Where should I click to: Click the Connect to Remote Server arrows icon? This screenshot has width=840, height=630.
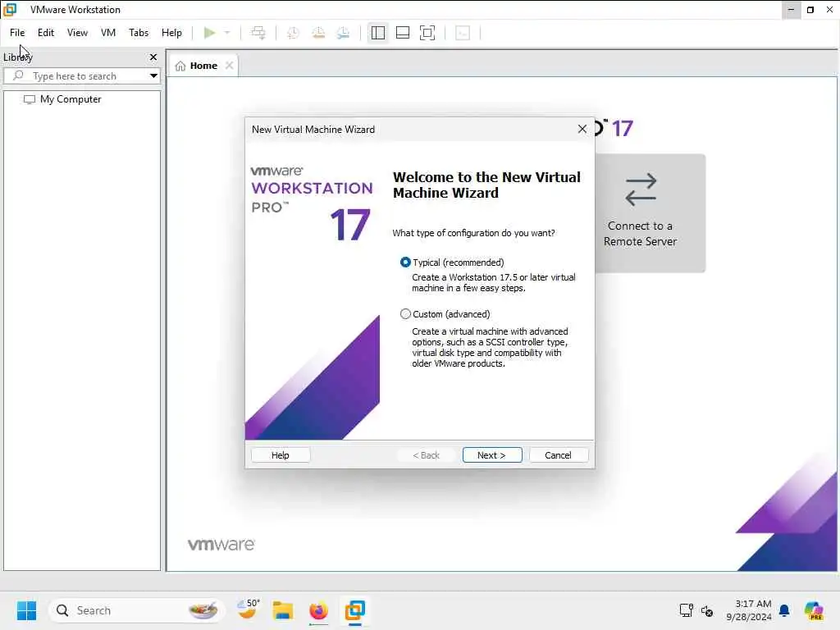coord(641,189)
